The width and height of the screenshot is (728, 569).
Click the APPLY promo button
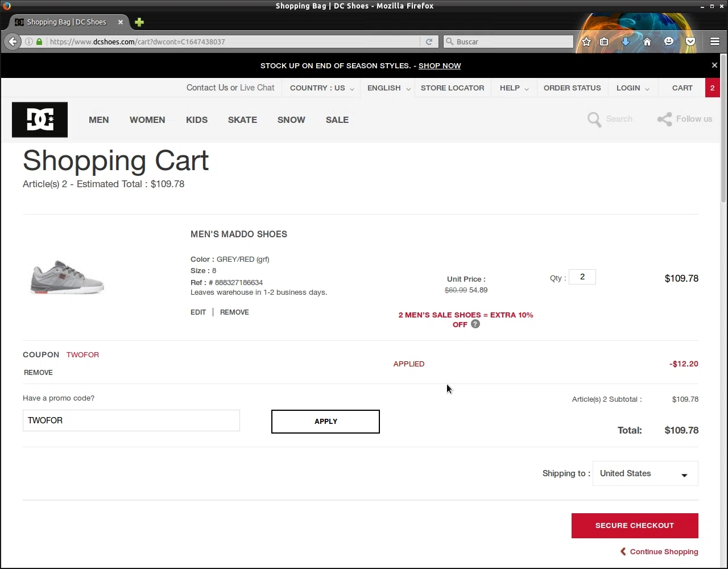325,422
